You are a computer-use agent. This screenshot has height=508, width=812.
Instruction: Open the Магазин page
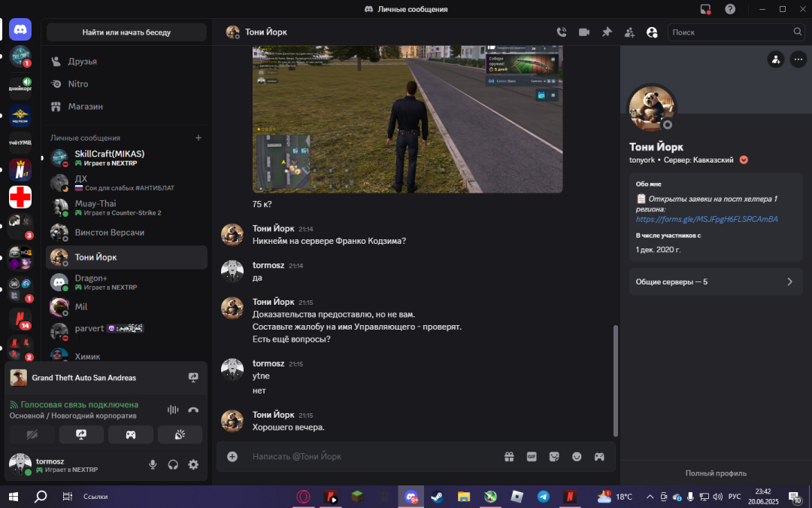pyautogui.click(x=126, y=106)
